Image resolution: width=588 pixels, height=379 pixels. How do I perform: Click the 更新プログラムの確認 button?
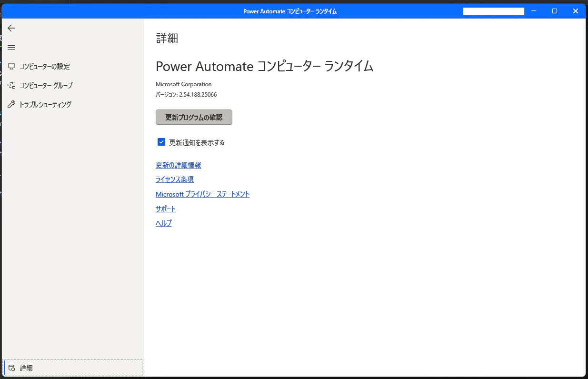(194, 117)
